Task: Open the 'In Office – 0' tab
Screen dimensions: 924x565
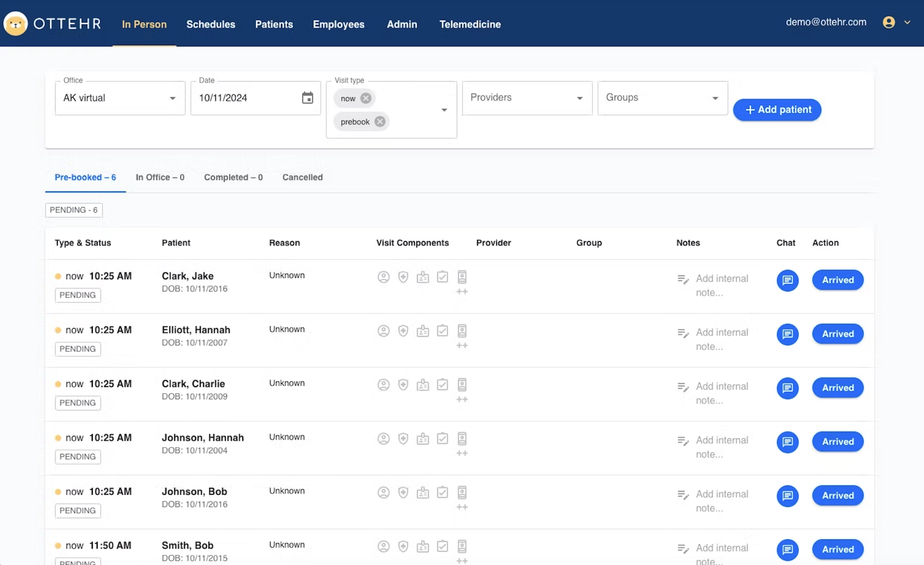Action: click(x=160, y=177)
